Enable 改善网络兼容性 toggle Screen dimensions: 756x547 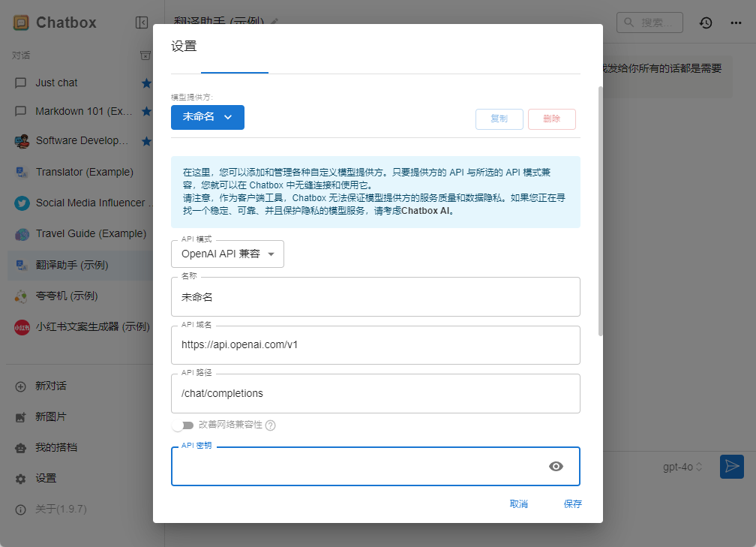click(183, 425)
